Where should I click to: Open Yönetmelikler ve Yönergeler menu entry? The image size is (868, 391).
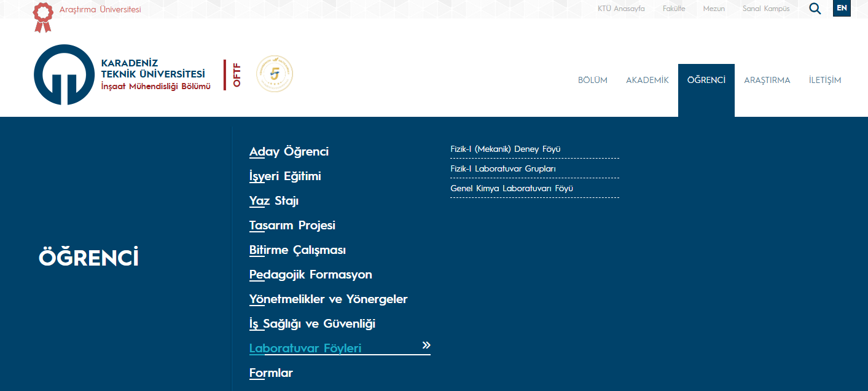click(x=328, y=299)
